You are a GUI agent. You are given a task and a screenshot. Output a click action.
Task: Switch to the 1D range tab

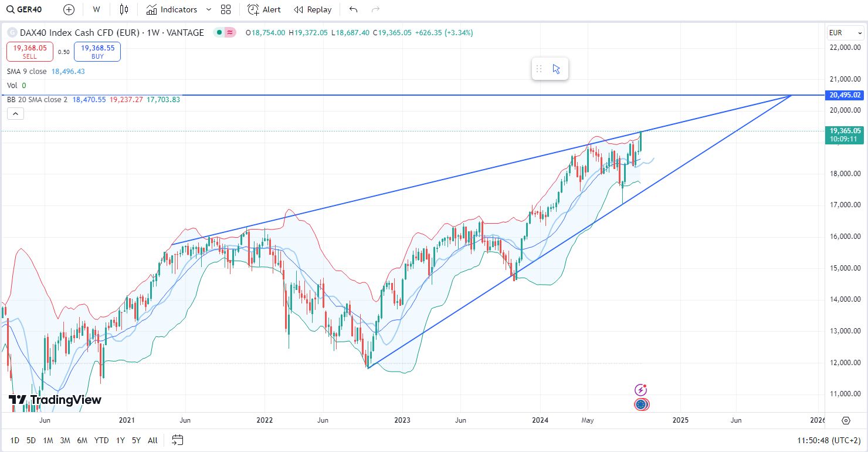(x=15, y=440)
